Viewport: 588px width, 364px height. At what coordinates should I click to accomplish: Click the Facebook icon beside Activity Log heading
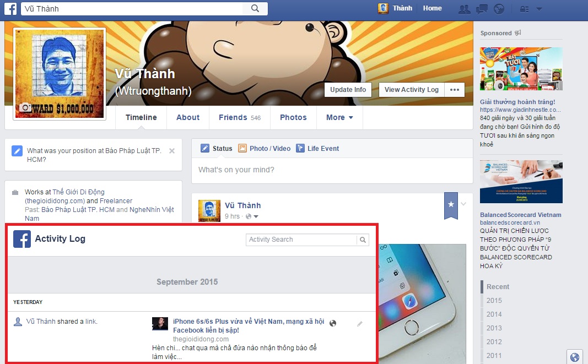22,239
